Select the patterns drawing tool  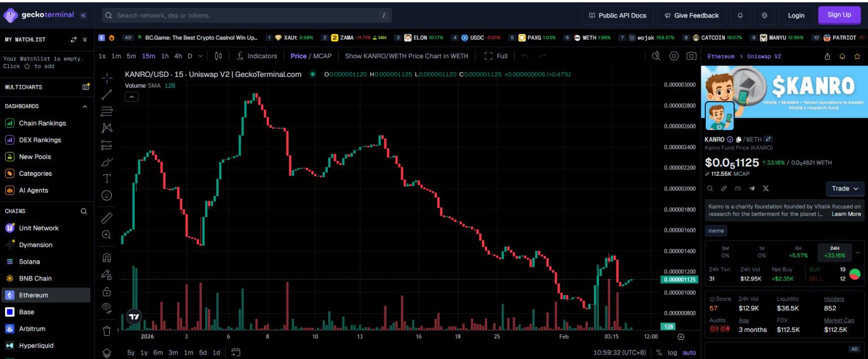point(106,128)
